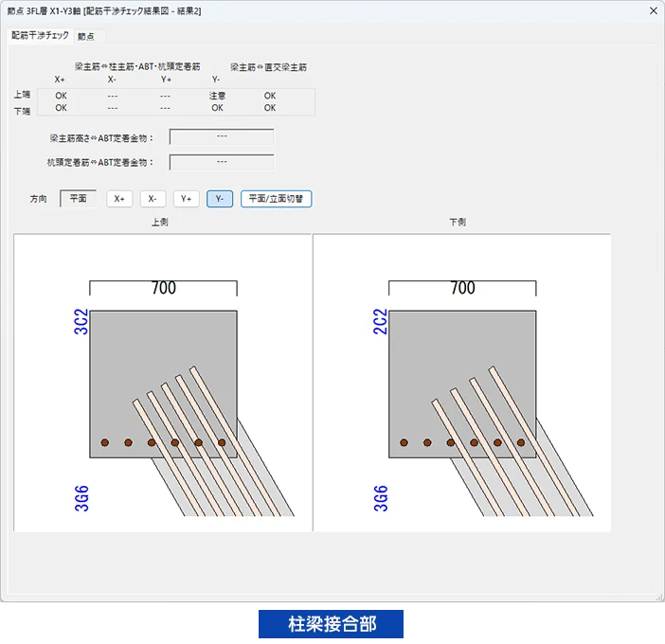Click the 700 dimension in 上側 diagram
665x644 pixels.
pyautogui.click(x=163, y=289)
